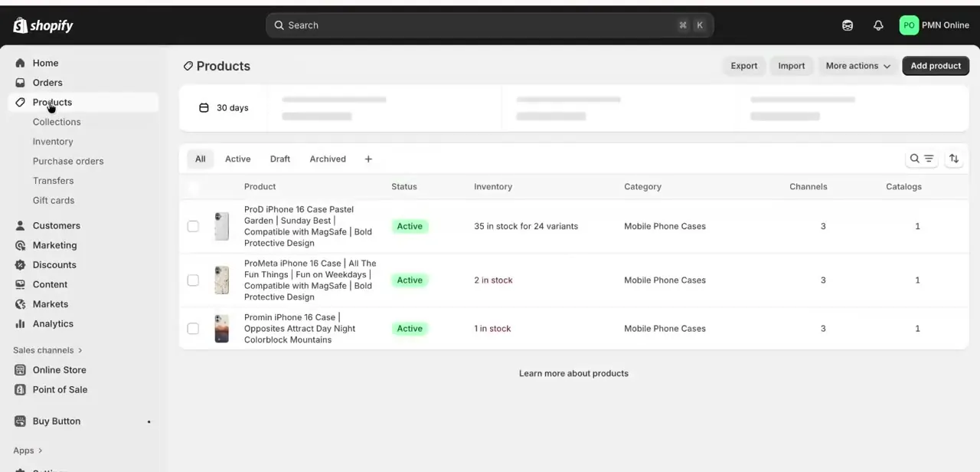Open the PMN Online account menu
980x472 pixels.
point(934,25)
